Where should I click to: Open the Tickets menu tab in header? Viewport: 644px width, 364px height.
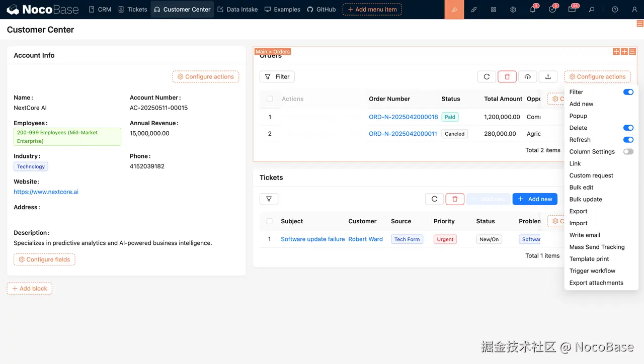pyautogui.click(x=133, y=10)
